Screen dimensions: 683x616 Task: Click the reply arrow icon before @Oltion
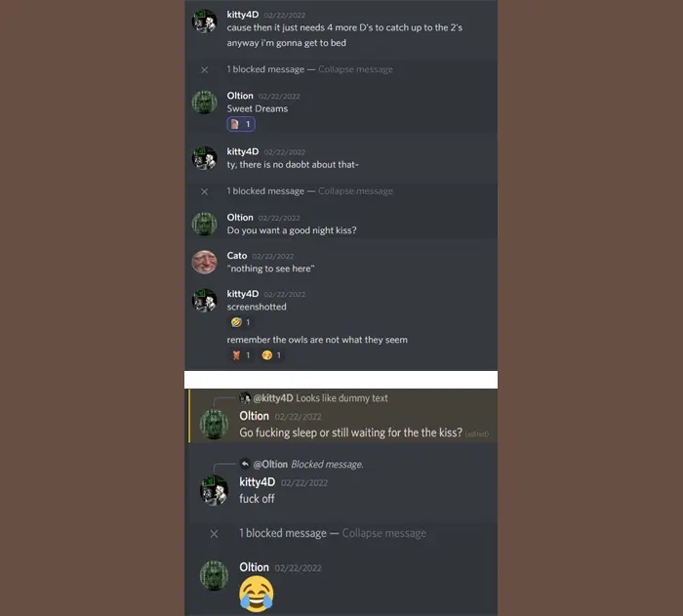[245, 465]
